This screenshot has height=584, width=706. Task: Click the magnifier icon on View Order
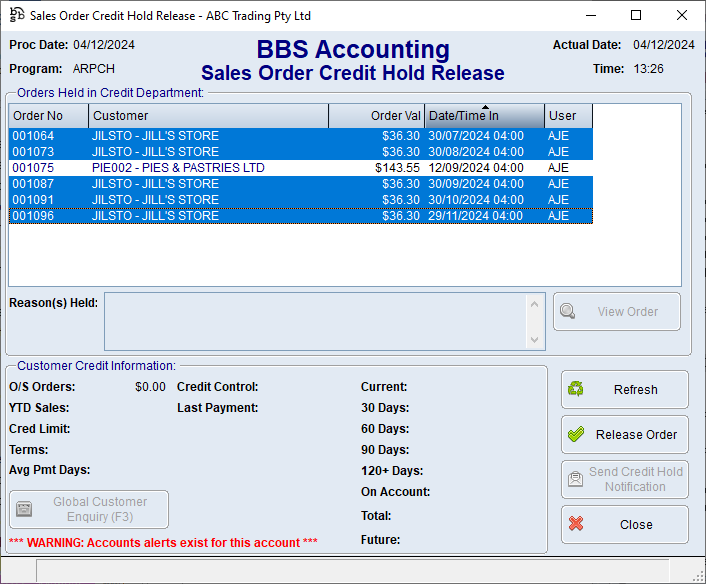click(568, 311)
